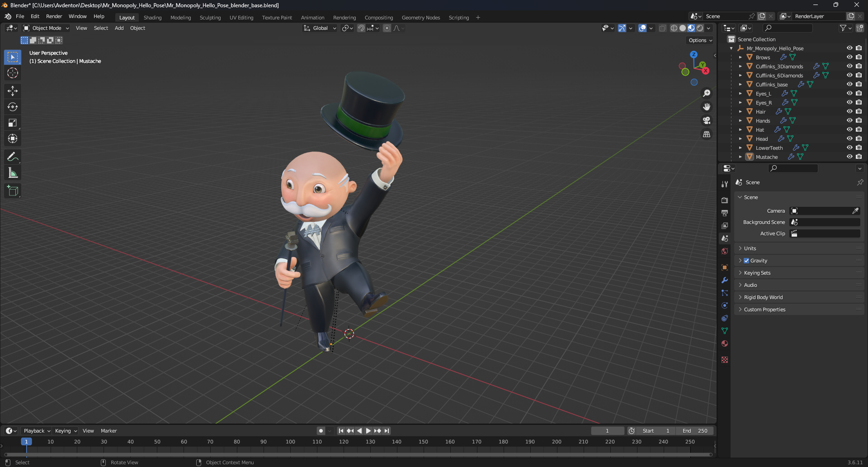The height and width of the screenshot is (467, 868).
Task: Activate the 3D Cursor tool
Action: coord(13,73)
